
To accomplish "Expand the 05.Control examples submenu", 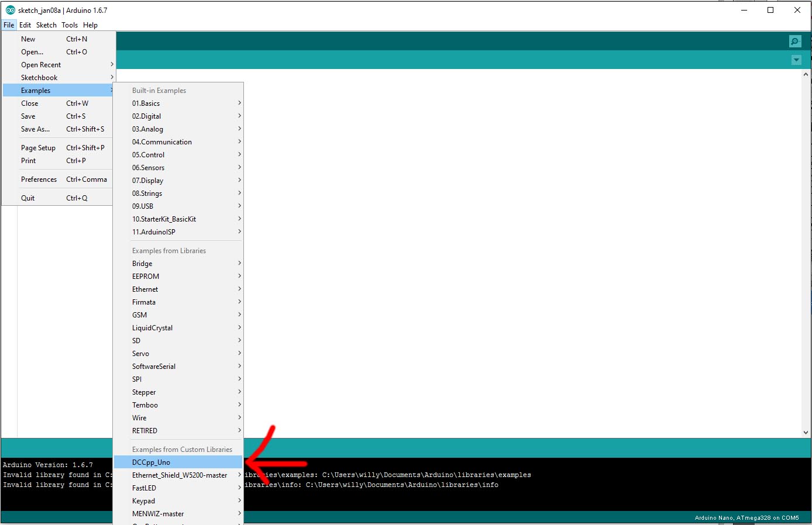I will point(178,155).
